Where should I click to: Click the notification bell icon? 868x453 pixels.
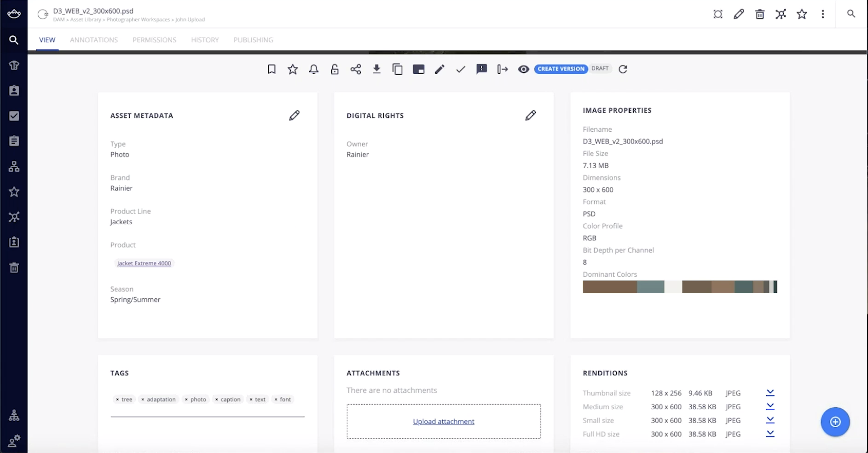(313, 69)
